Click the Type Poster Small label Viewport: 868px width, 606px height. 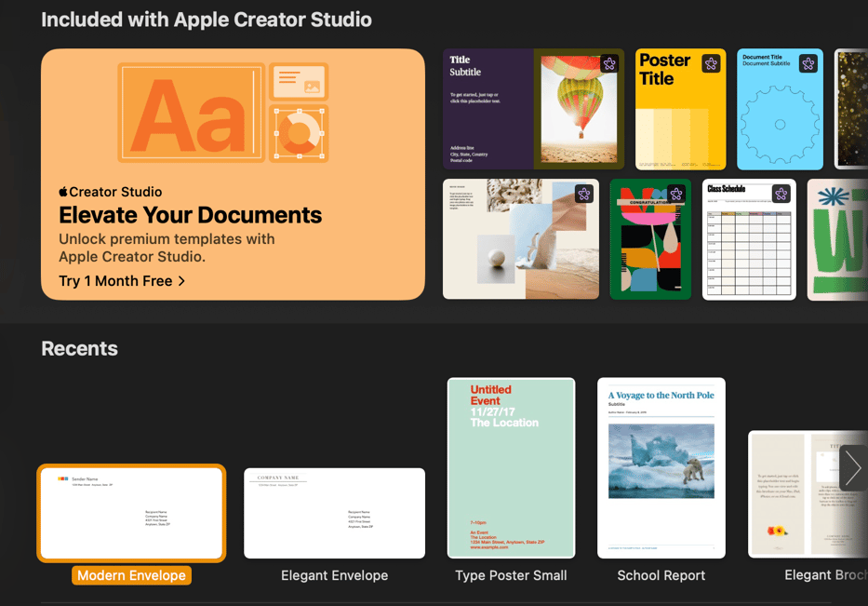coord(511,575)
